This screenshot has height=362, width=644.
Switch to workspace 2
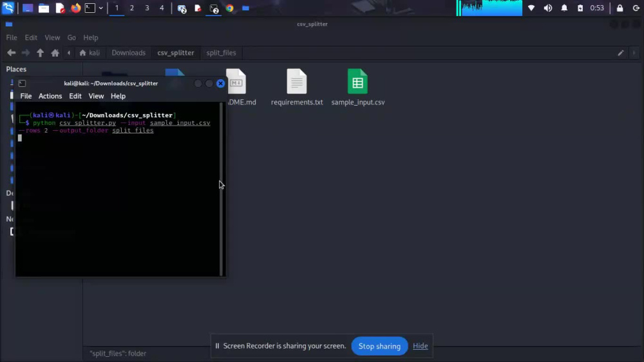click(132, 8)
